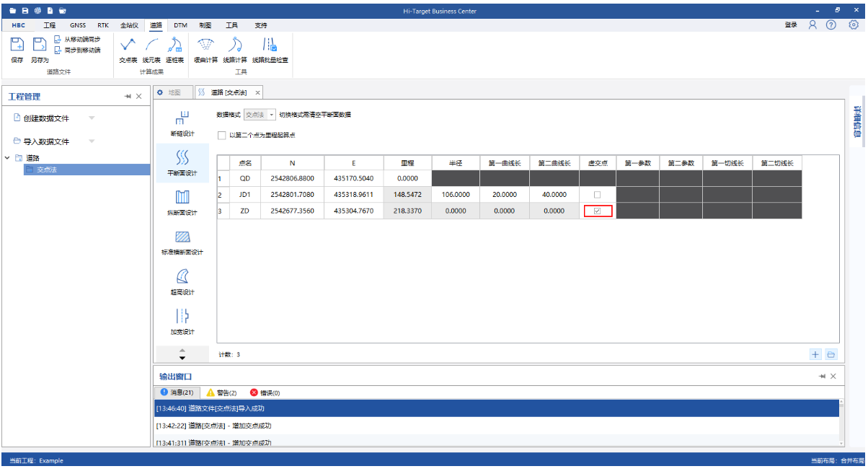
Task: Switch to the 地图 map tab
Action: click(x=174, y=92)
